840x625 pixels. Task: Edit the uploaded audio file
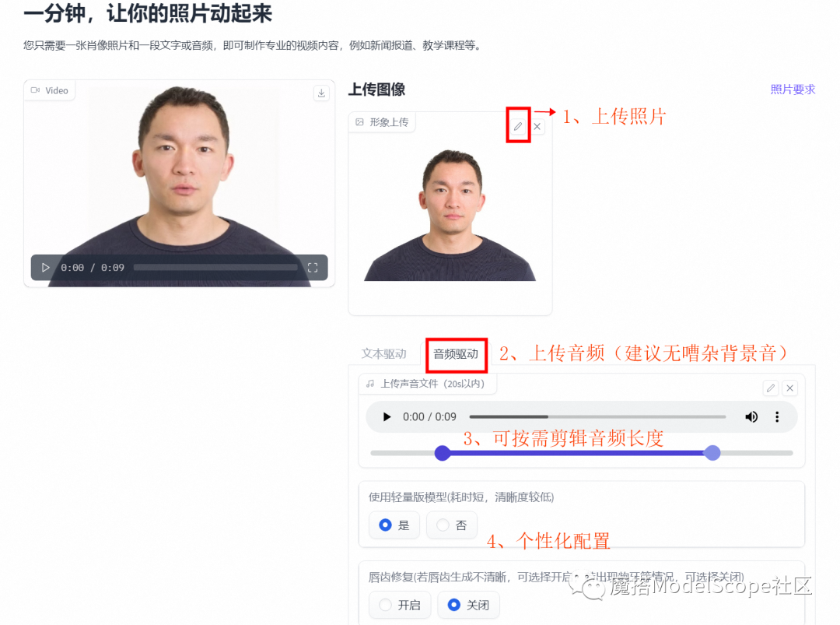(x=770, y=388)
